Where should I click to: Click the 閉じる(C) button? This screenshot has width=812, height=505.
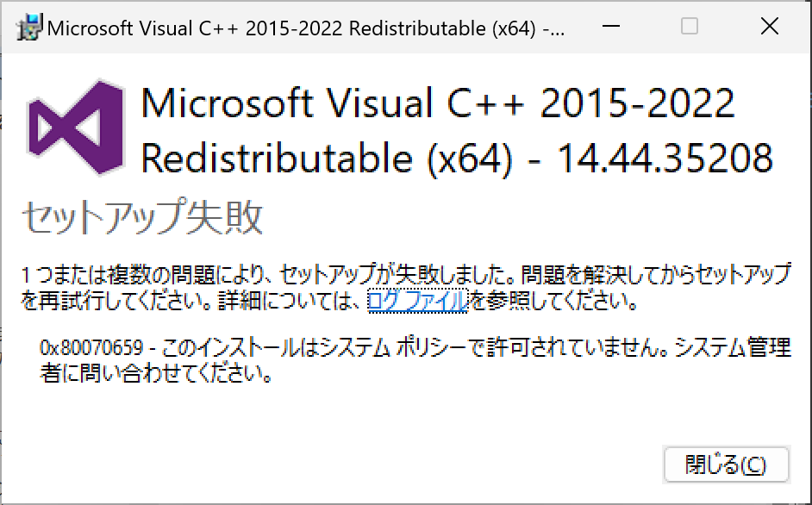coord(726,464)
